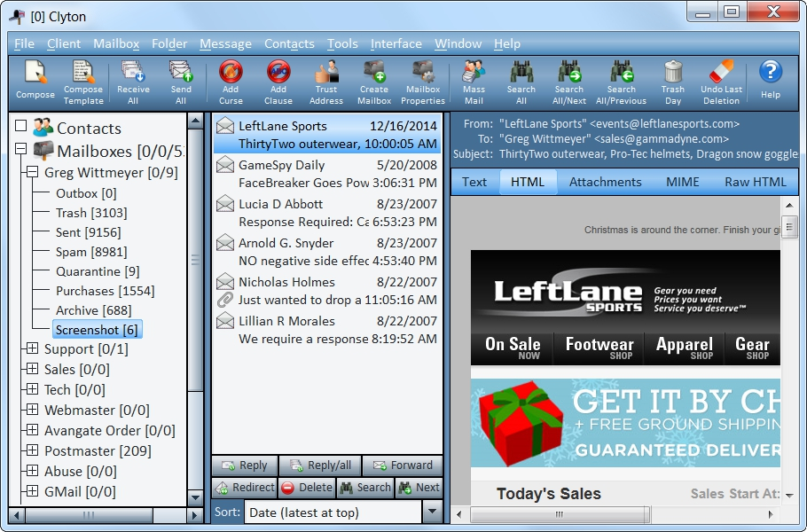Click the Arnold G. Snyder envelope icon
The height and width of the screenshot is (532, 807).
[x=225, y=243]
